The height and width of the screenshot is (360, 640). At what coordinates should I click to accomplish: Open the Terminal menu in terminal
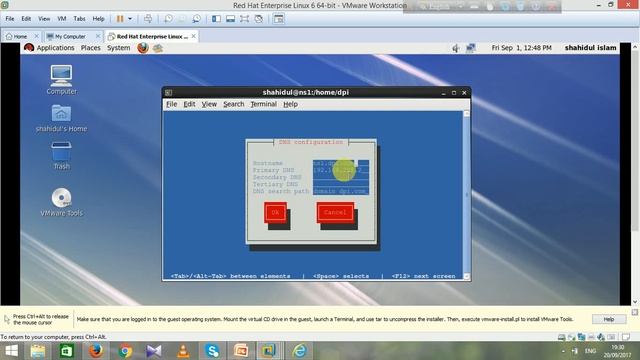pyautogui.click(x=263, y=104)
